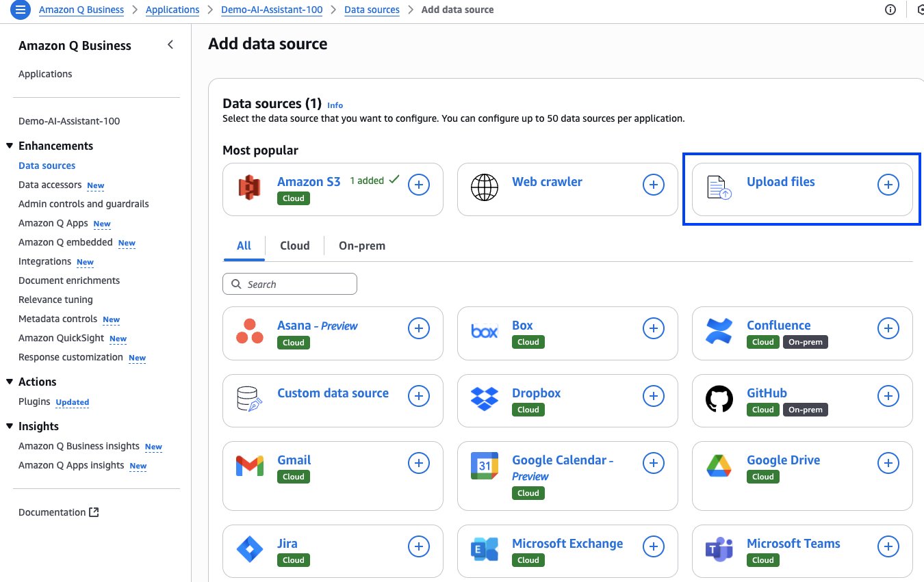Click the Applications sidebar item
The image size is (924, 582).
pos(45,74)
